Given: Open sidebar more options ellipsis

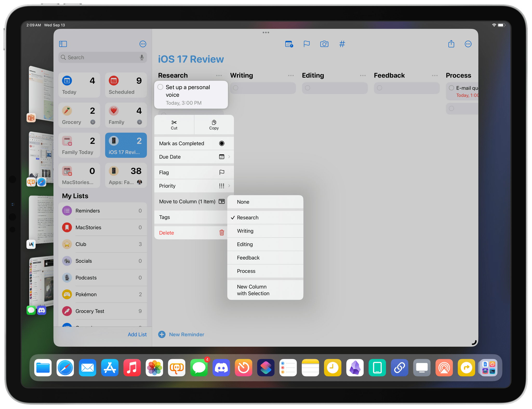Looking at the screenshot, I should coord(143,44).
